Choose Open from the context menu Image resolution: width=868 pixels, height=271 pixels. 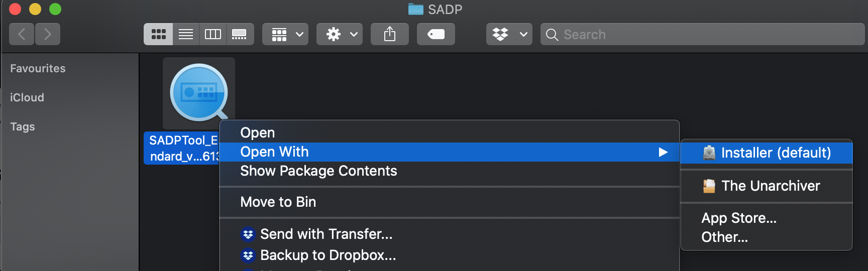click(258, 132)
